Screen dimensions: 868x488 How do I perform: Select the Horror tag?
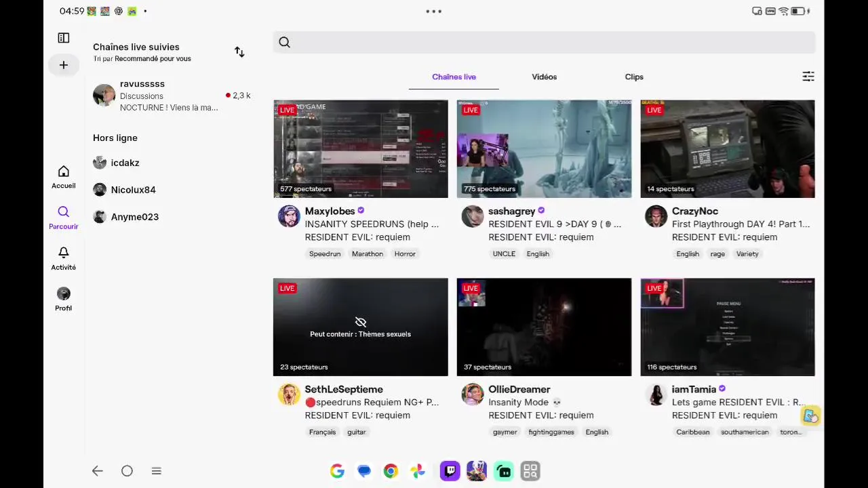pos(405,254)
